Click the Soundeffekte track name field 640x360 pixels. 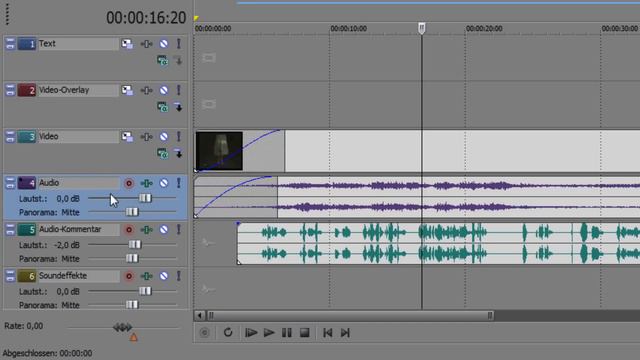(x=78, y=276)
